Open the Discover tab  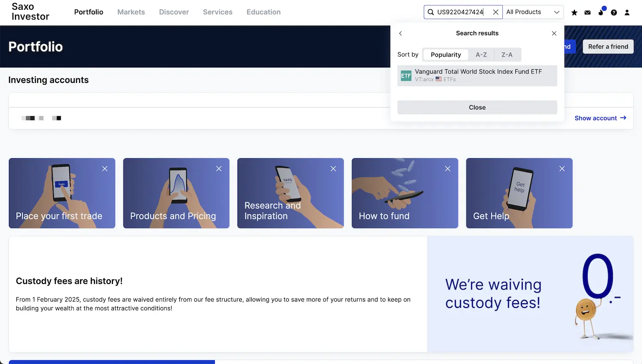click(x=174, y=12)
